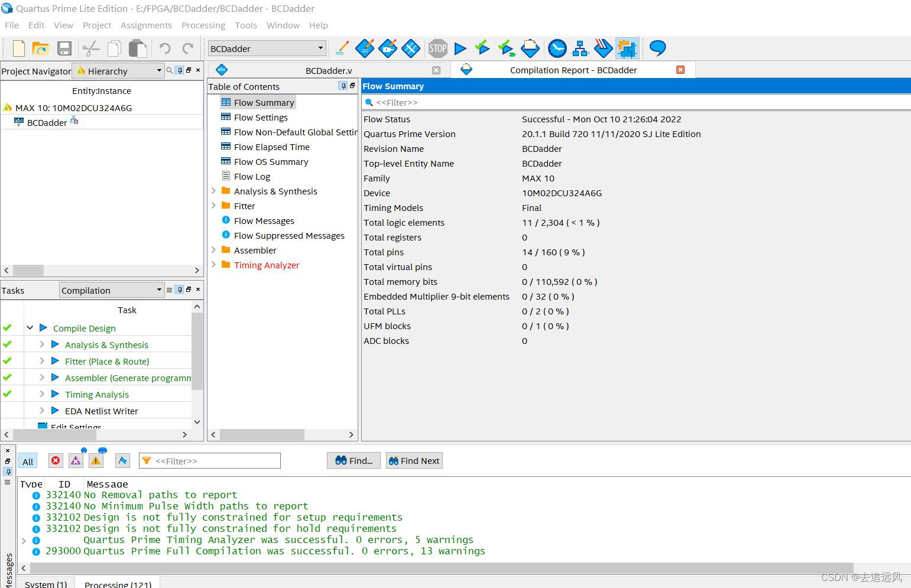
Task: Select Flow Log report entry
Action: (252, 176)
